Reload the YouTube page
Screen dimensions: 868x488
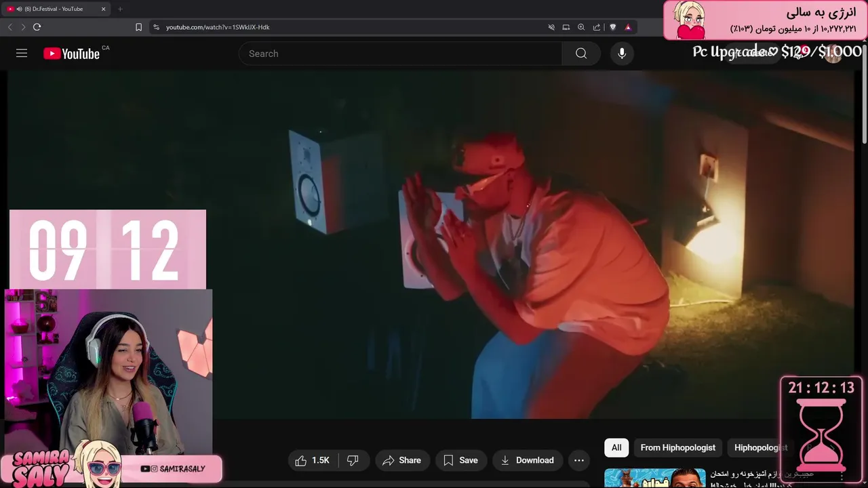37,27
